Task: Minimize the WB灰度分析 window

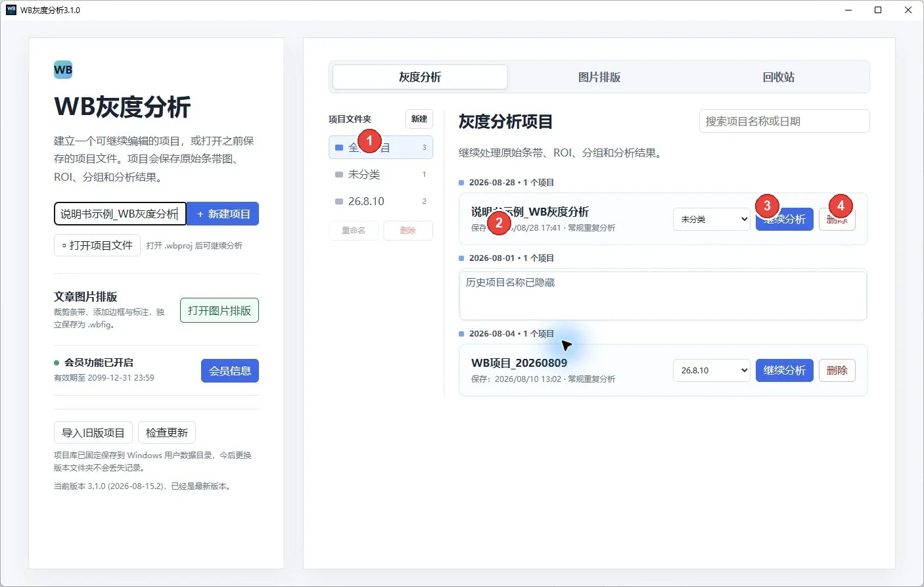Action: [x=848, y=10]
